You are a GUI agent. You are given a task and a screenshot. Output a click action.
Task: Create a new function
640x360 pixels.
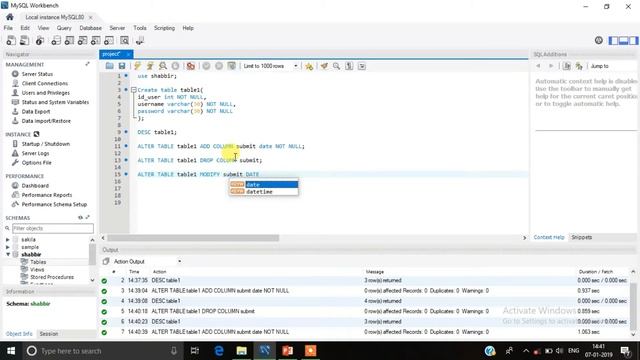click(109, 40)
